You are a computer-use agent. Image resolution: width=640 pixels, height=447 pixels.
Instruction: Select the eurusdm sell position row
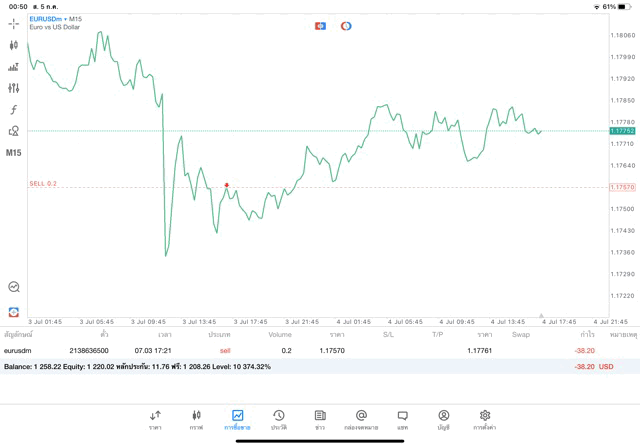click(x=300, y=350)
